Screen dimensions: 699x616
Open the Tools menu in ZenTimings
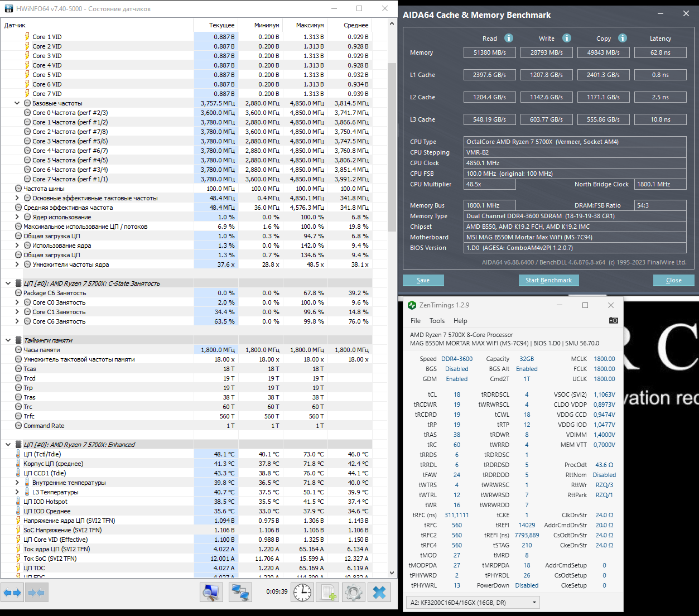point(437,321)
